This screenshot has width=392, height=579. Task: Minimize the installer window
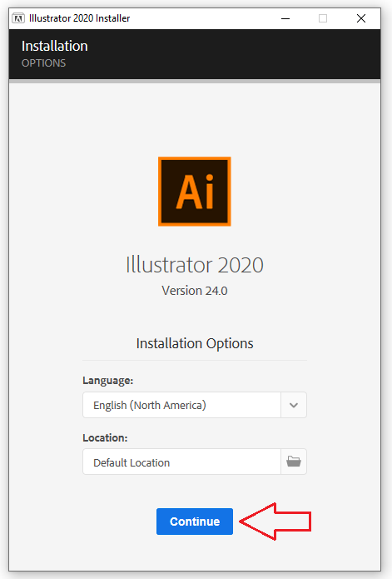click(285, 18)
